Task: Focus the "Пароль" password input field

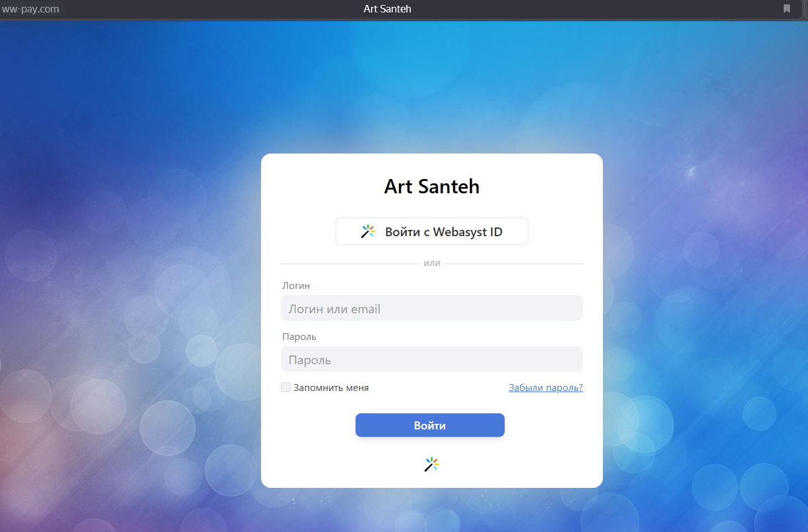Action: (432, 359)
